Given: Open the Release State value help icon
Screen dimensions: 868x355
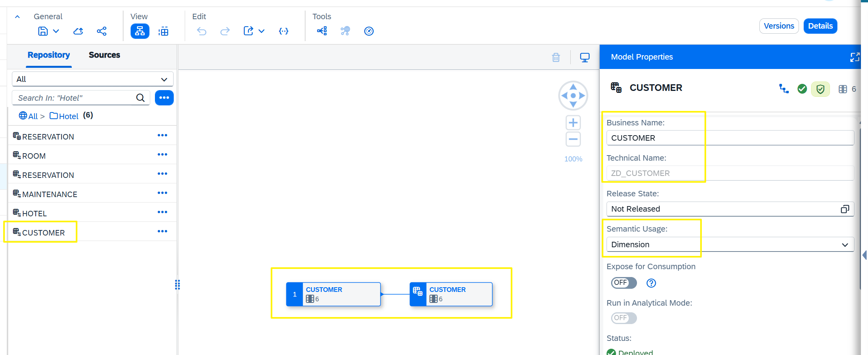Looking at the screenshot, I should coord(845,209).
